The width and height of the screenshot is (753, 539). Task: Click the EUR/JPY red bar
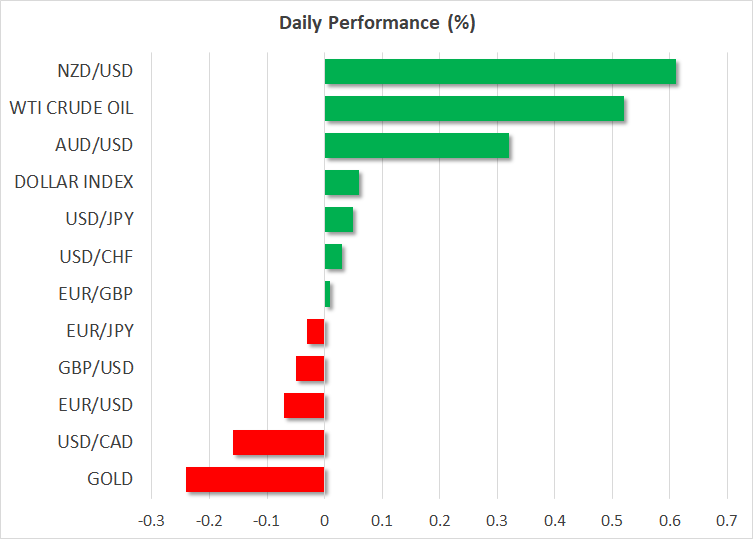(316, 331)
